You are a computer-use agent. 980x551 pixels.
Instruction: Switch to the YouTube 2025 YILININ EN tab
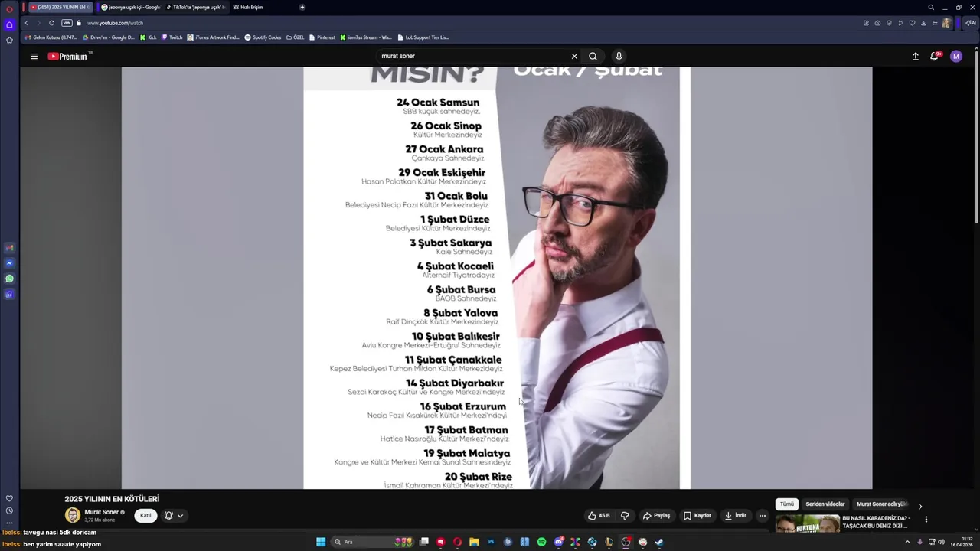tap(60, 7)
